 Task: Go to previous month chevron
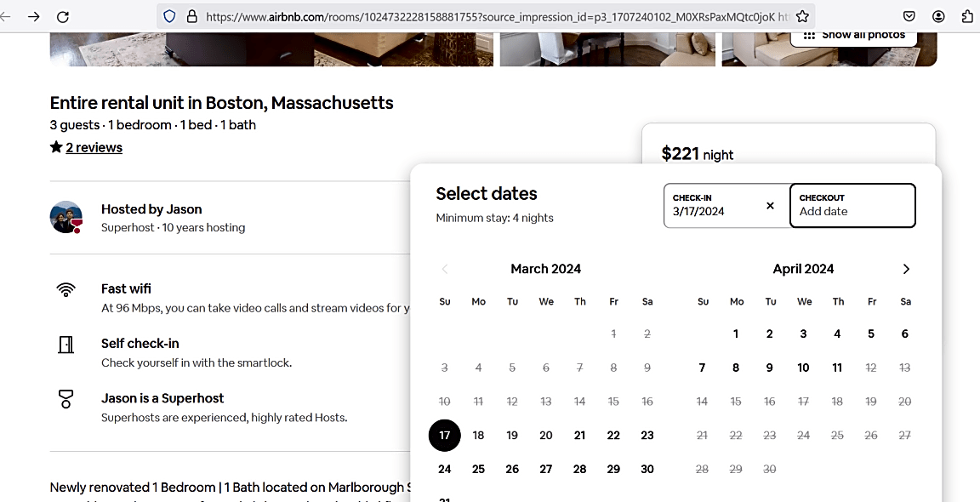tap(445, 269)
